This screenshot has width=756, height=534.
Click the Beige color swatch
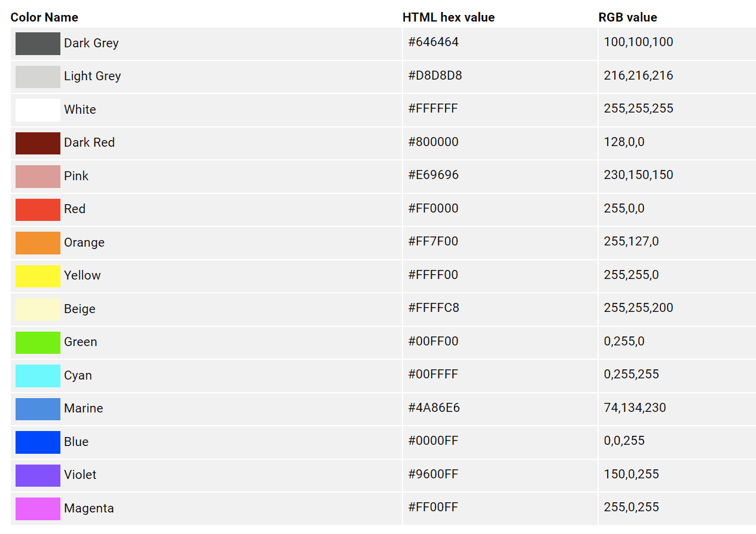[x=38, y=310]
